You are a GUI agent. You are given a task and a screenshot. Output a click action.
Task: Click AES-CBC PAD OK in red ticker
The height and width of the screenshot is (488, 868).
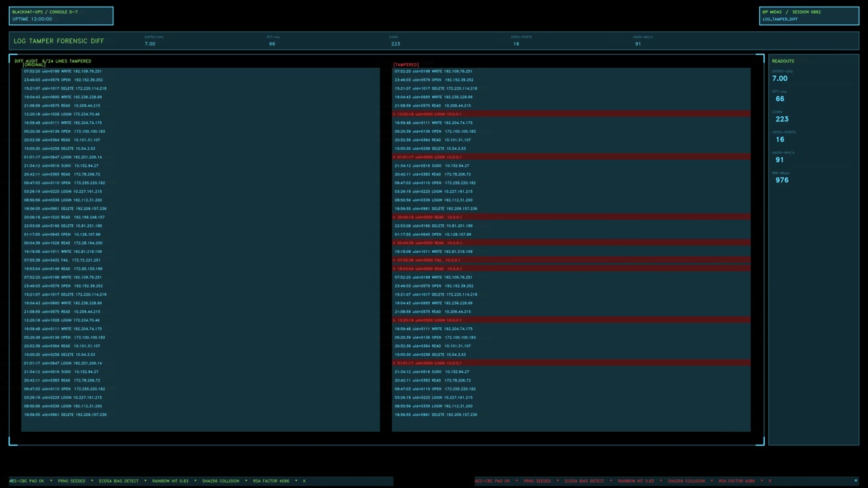click(492, 481)
